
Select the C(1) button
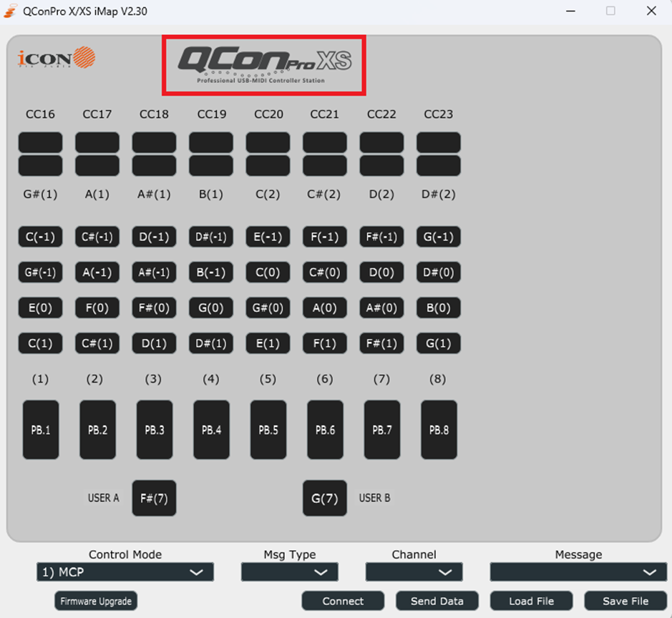pyautogui.click(x=40, y=343)
